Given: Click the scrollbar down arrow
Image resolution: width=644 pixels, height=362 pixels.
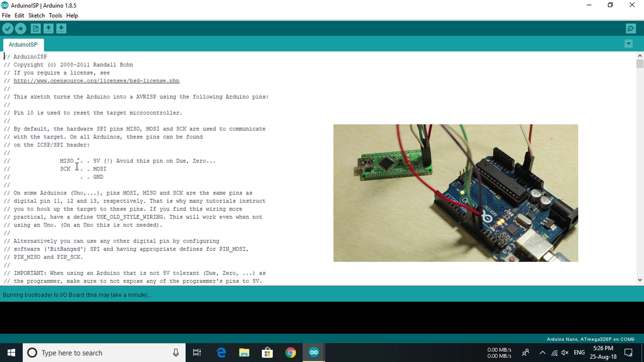Looking at the screenshot, I should [x=639, y=280].
